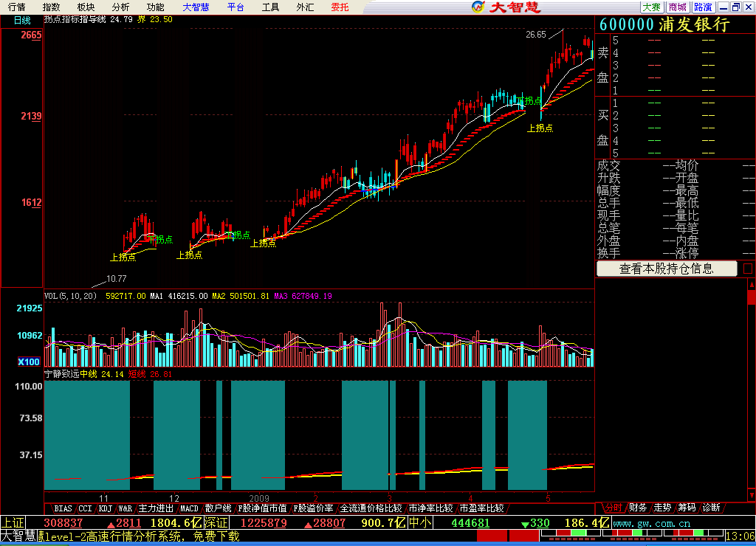Open the 委托 menu

pos(340,7)
